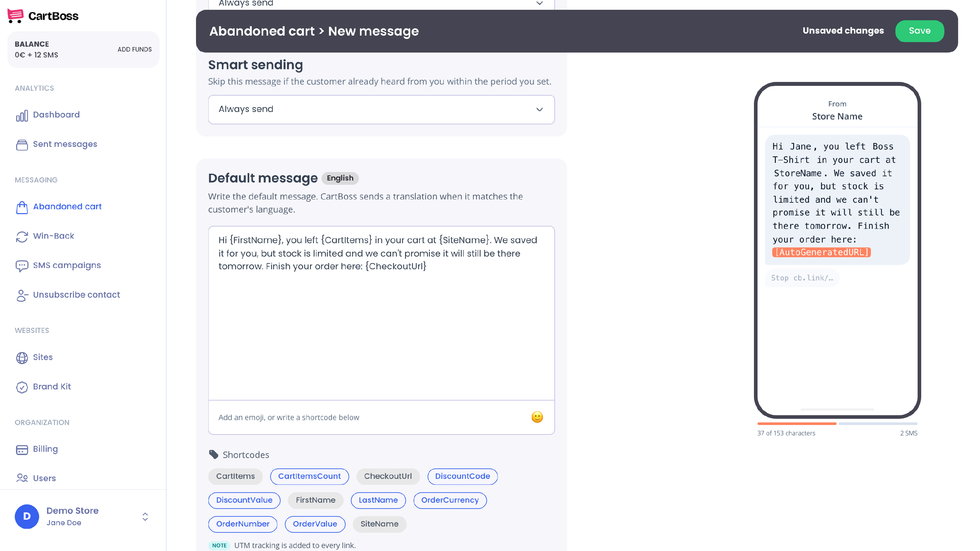
Task: Insert the OrderNumber shortcode
Action: coord(243,524)
